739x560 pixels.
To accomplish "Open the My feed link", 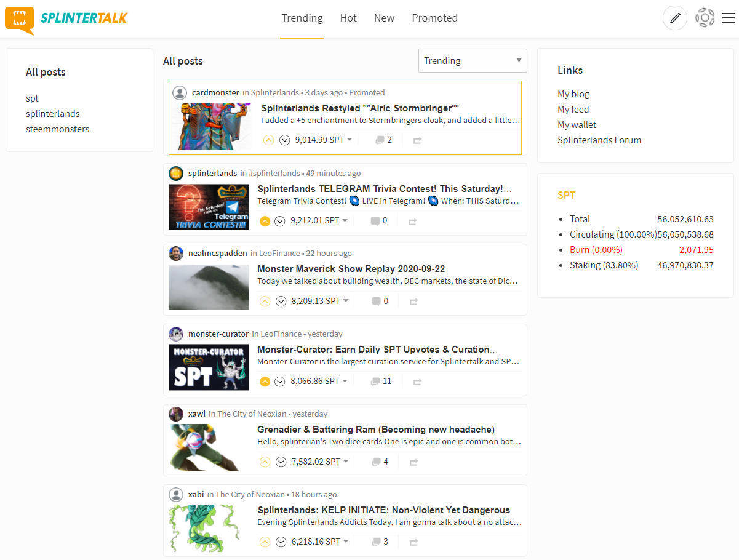I will click(573, 110).
